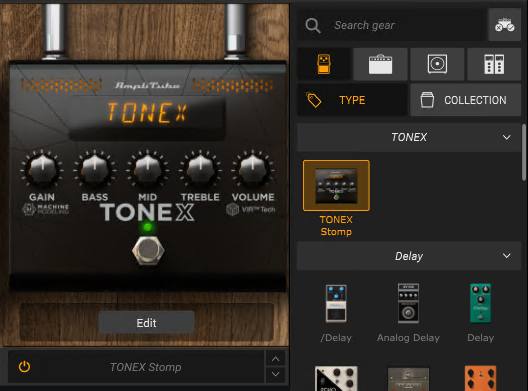
Task: Click the GAIN knob
Action: click(42, 169)
